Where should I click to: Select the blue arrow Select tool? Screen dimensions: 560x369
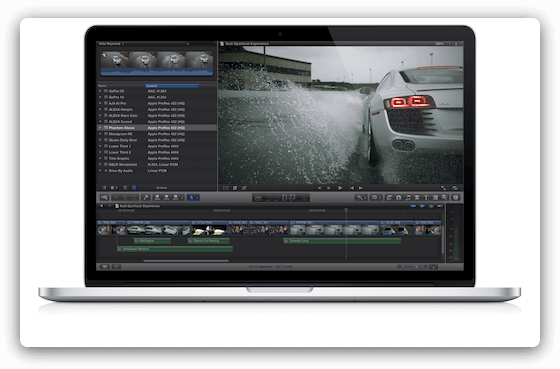191,198
